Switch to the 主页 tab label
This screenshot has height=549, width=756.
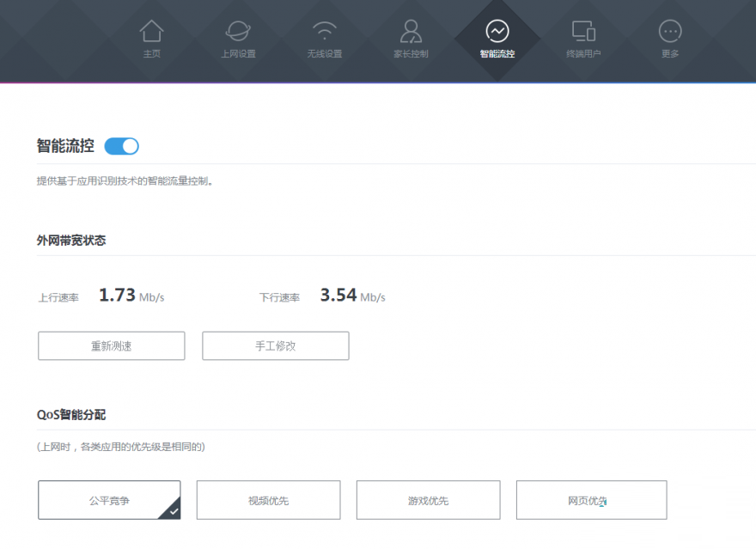[152, 54]
